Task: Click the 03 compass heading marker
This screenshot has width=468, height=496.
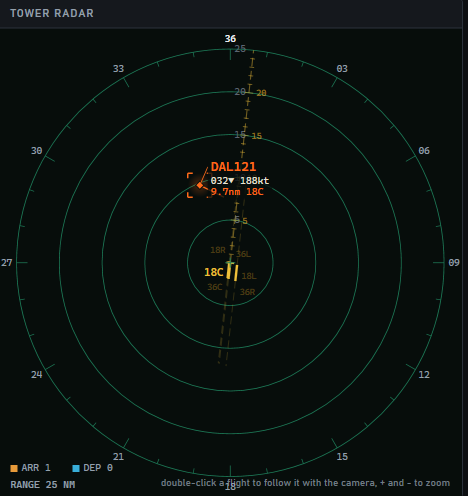Action: [x=342, y=69]
